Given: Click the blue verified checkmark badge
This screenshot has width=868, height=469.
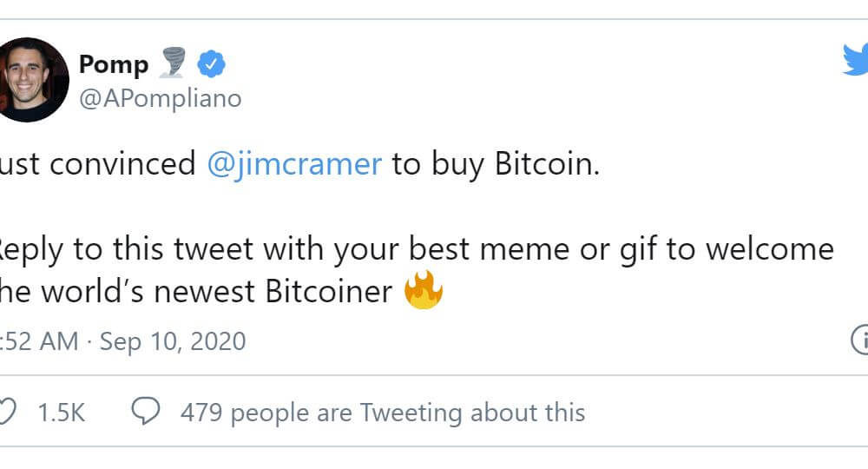Looking at the screenshot, I should (x=212, y=63).
